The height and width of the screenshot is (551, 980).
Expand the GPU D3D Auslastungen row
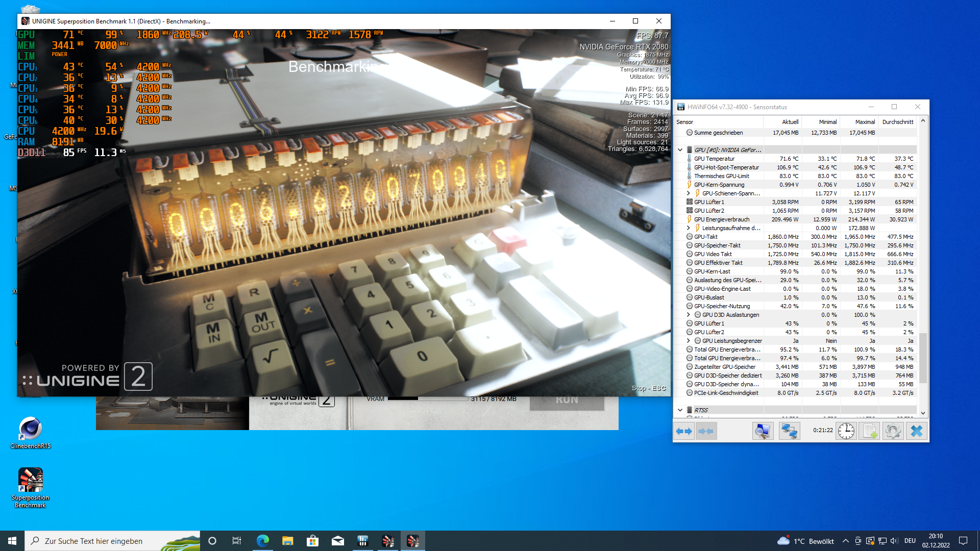(688, 315)
